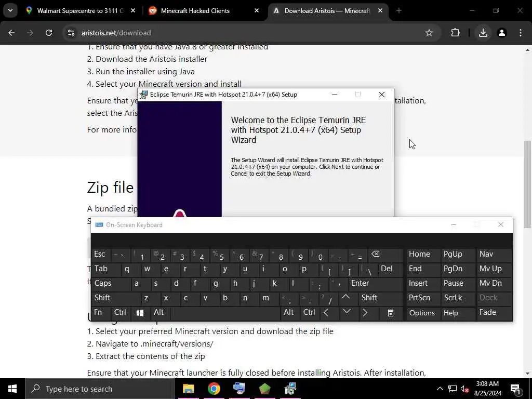The image size is (532, 399).
Task: Open the Chrome profile avatar
Action: tap(502, 33)
